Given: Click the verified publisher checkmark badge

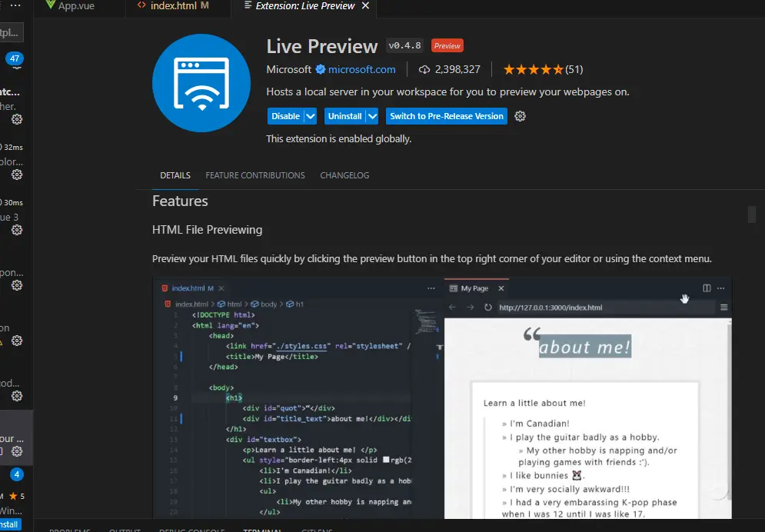Looking at the screenshot, I should tap(320, 69).
